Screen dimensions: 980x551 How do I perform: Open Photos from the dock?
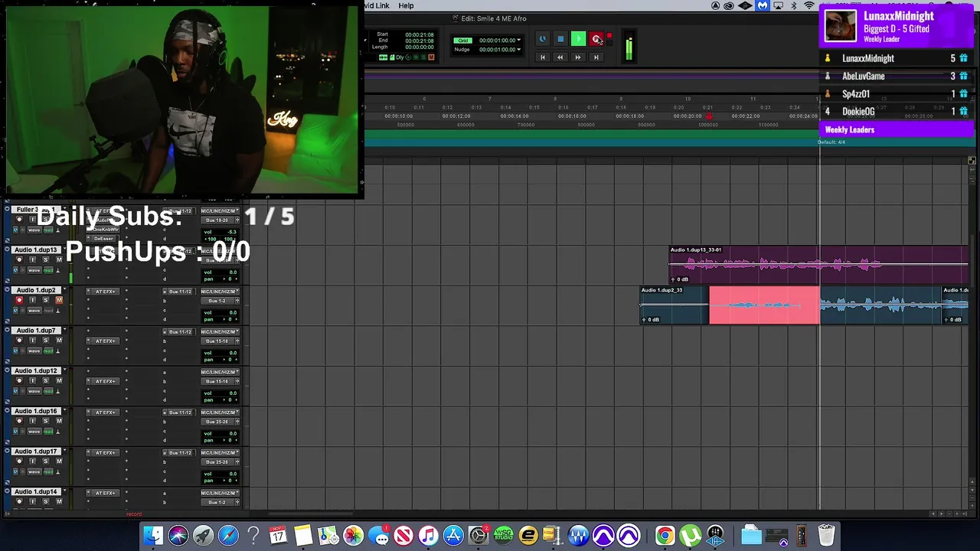pyautogui.click(x=353, y=535)
